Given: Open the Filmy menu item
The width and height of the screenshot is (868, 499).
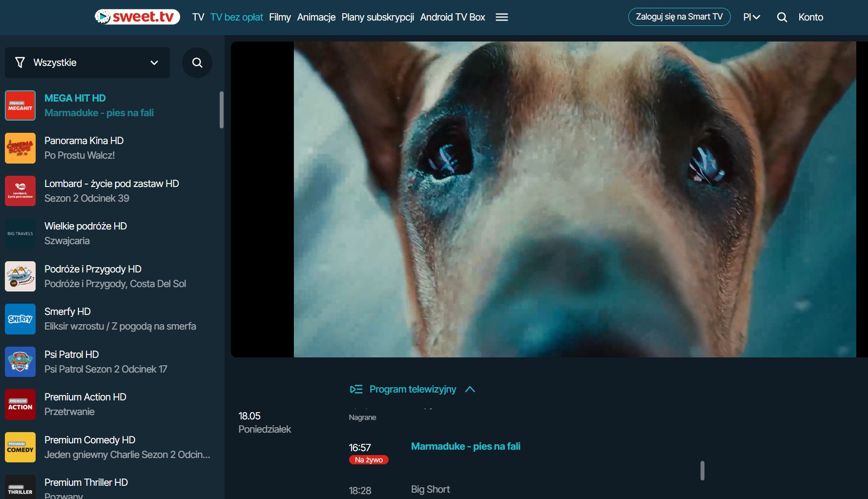Looking at the screenshot, I should [x=280, y=17].
